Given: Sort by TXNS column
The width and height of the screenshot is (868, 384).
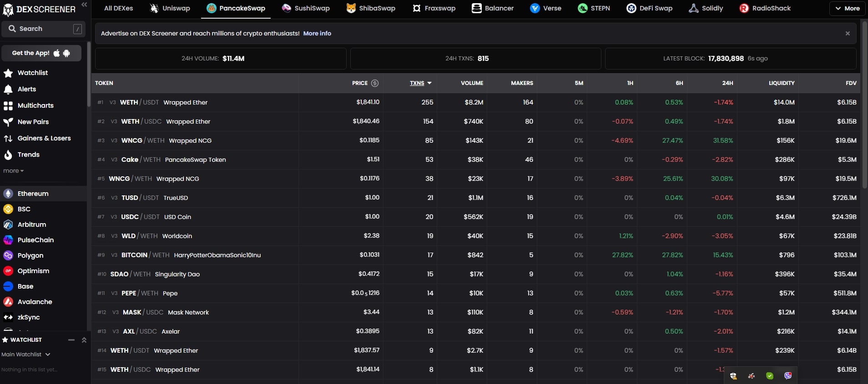Looking at the screenshot, I should coord(420,83).
